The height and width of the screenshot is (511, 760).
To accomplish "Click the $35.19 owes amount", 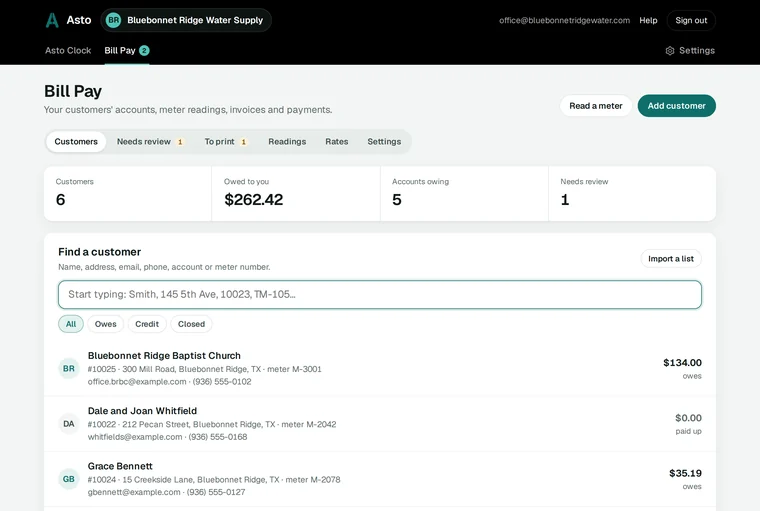I will tap(685, 473).
